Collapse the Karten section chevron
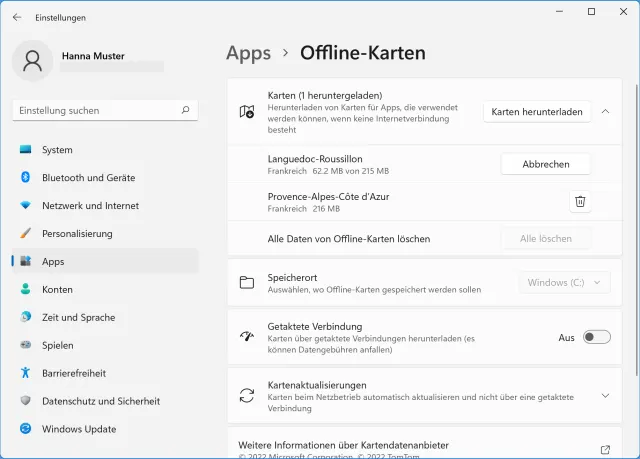640x459 pixels. pyautogui.click(x=605, y=112)
